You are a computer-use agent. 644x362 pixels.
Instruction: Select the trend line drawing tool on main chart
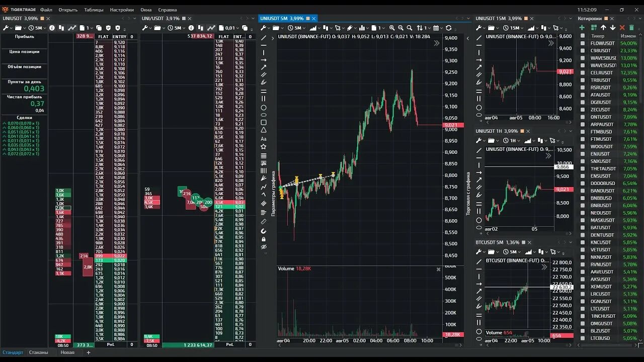click(x=264, y=38)
